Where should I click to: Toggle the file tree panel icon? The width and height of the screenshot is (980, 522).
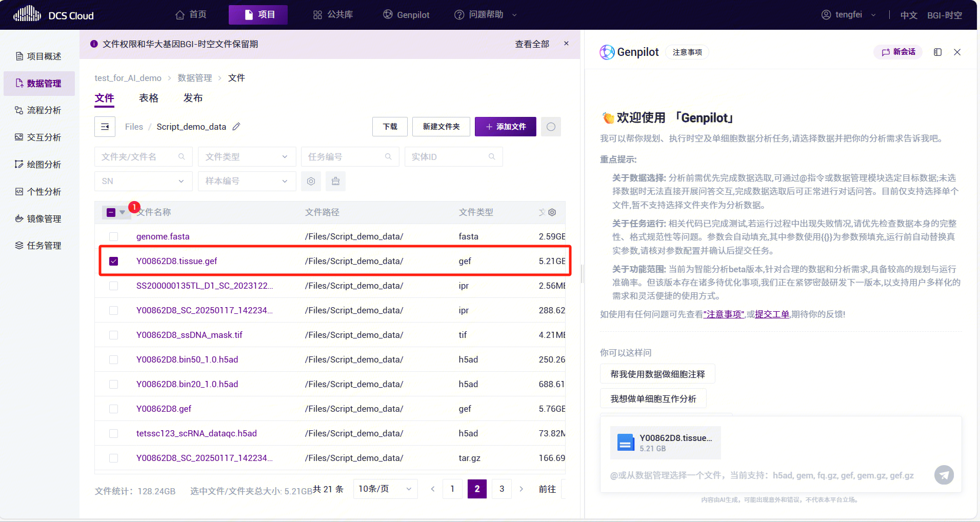pos(105,127)
